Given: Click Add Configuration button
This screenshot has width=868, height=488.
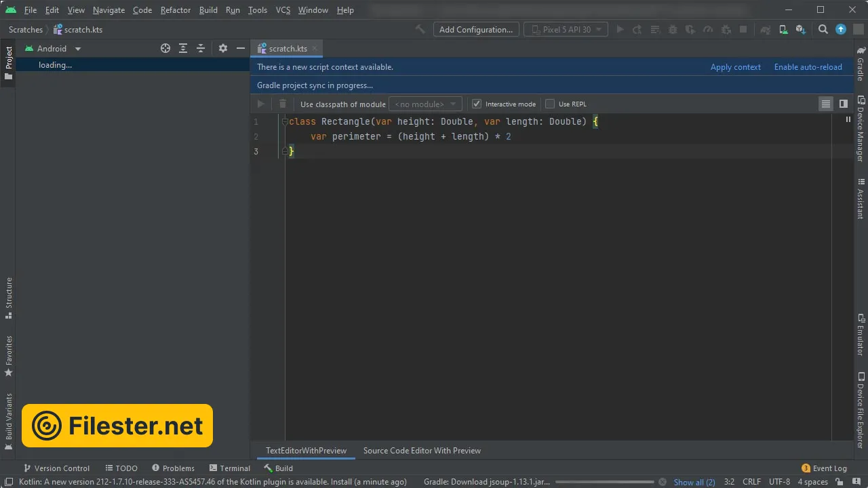Looking at the screenshot, I should 475,29.
